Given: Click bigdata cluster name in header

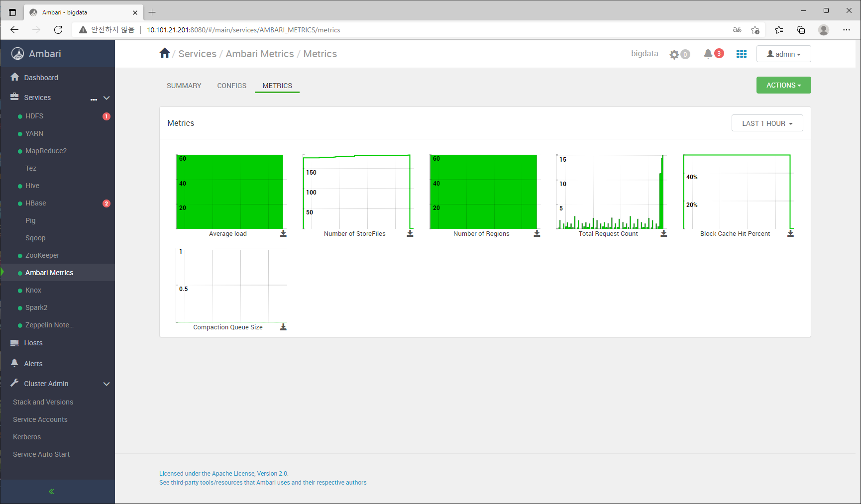Looking at the screenshot, I should point(645,54).
